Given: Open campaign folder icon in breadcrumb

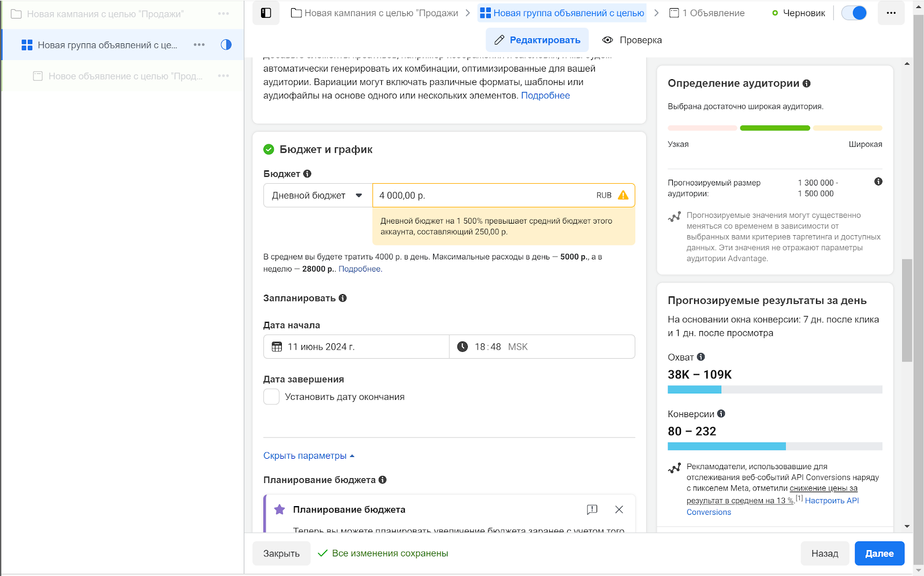Looking at the screenshot, I should pyautogui.click(x=296, y=13).
